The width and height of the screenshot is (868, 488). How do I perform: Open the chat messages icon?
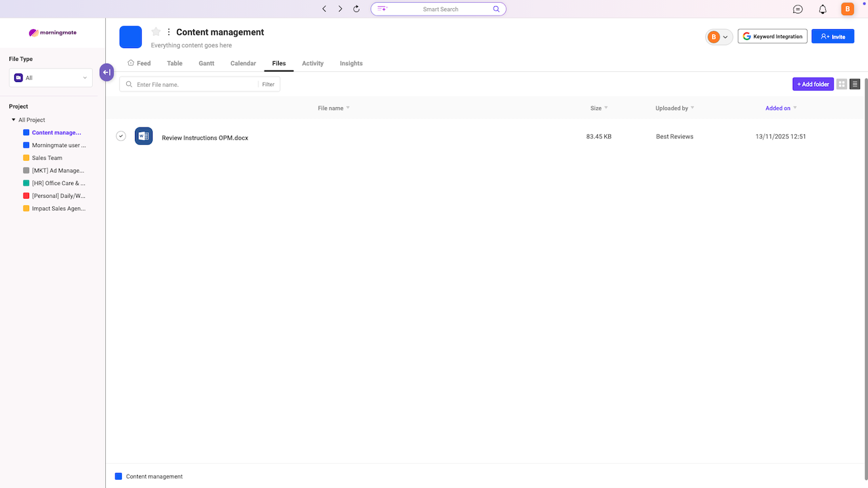coord(798,9)
